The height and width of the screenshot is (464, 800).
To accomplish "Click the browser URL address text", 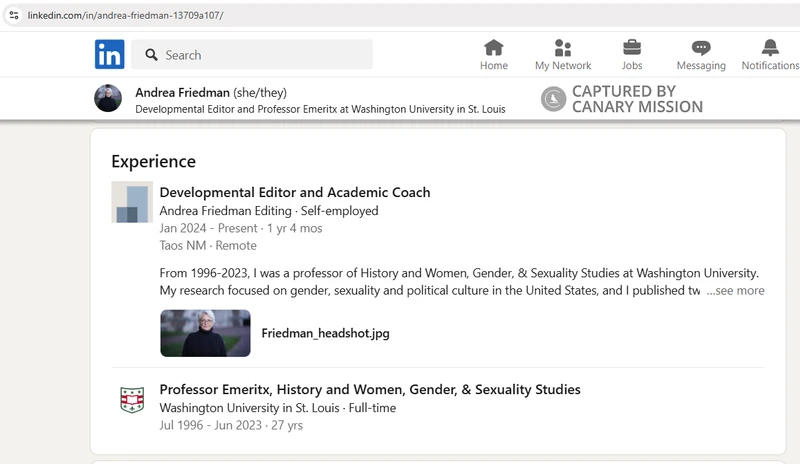I will coord(126,15).
